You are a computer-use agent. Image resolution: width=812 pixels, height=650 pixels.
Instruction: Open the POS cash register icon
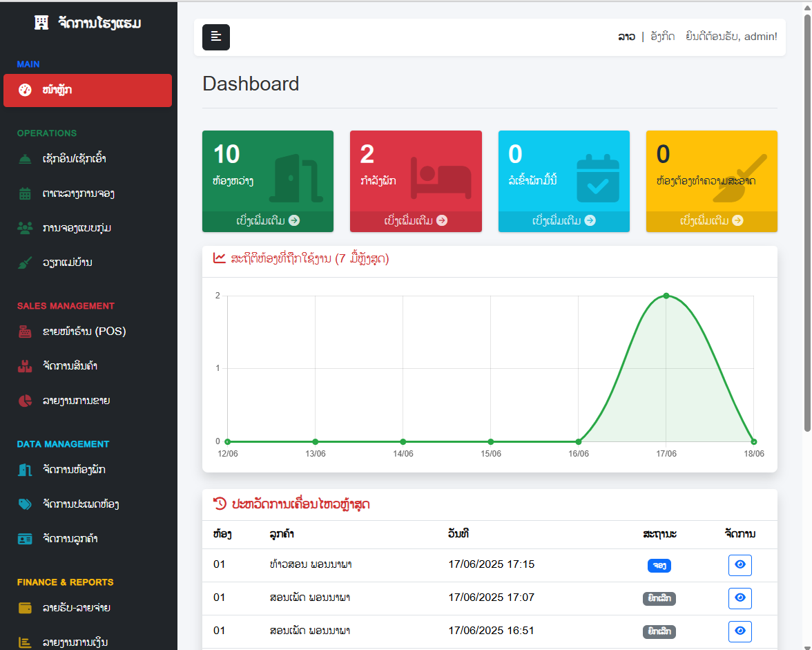pos(25,332)
